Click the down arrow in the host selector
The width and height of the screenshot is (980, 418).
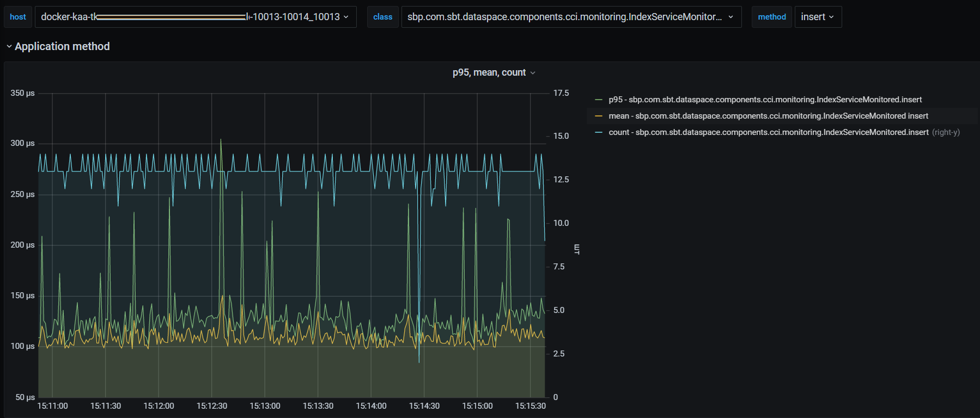346,17
